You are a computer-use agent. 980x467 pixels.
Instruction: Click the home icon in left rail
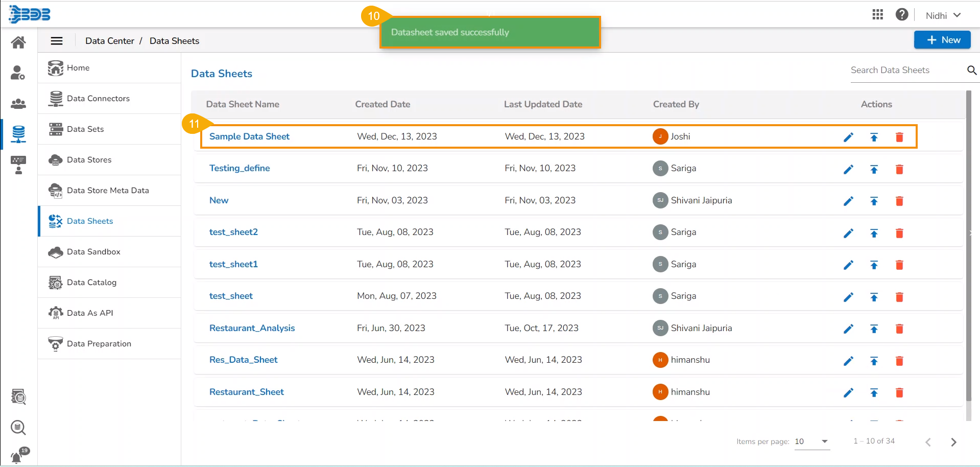(18, 42)
